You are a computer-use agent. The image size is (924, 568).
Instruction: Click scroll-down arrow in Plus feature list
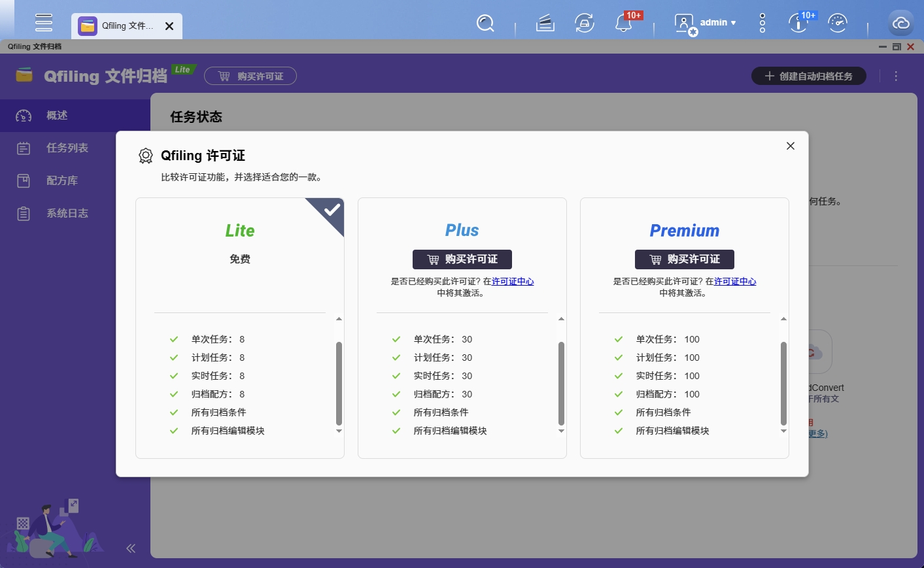561,431
